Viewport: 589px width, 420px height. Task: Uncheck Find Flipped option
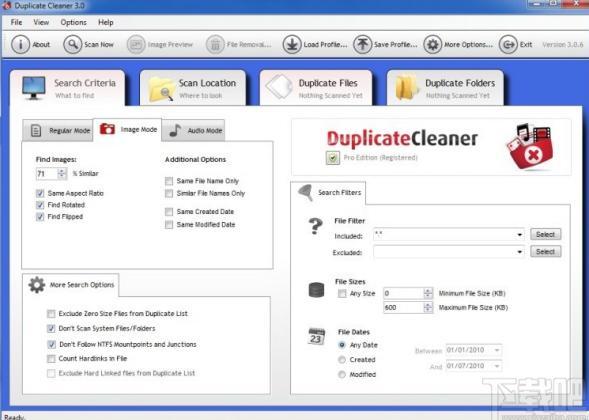40,217
